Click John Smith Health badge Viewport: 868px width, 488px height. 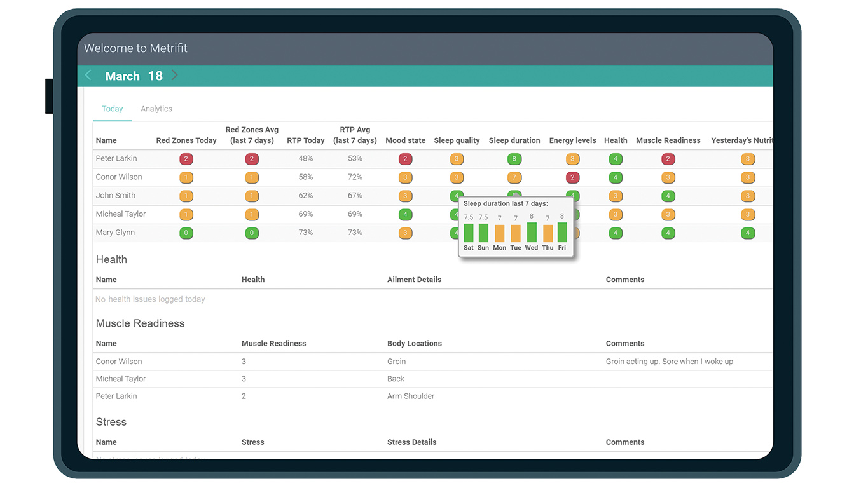[615, 196]
